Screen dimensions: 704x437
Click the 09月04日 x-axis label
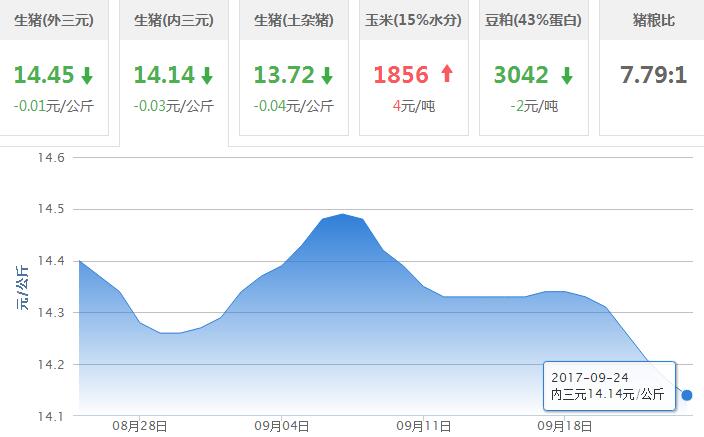(283, 426)
